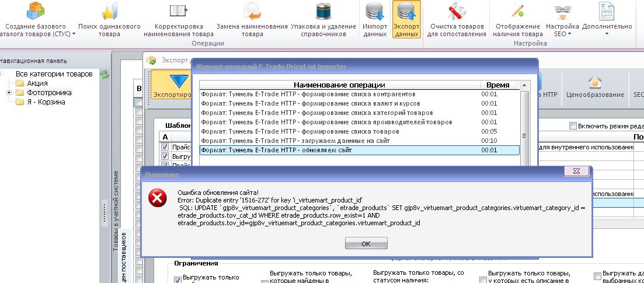Expand the Настройка SEO dropdown
The image size is (644, 283).
click(x=562, y=20)
